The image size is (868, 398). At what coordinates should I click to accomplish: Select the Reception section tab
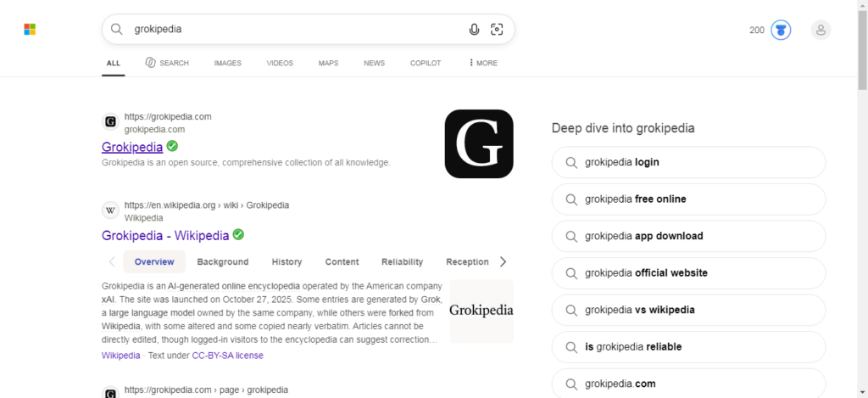coord(467,261)
